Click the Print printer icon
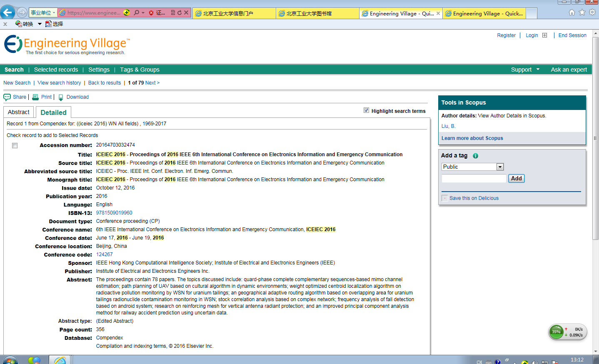This screenshot has height=364, width=599. click(35, 97)
